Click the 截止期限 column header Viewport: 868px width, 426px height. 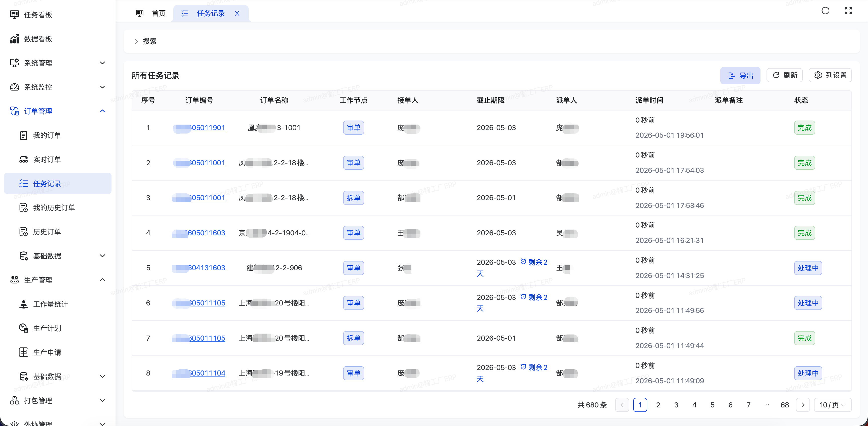point(491,100)
